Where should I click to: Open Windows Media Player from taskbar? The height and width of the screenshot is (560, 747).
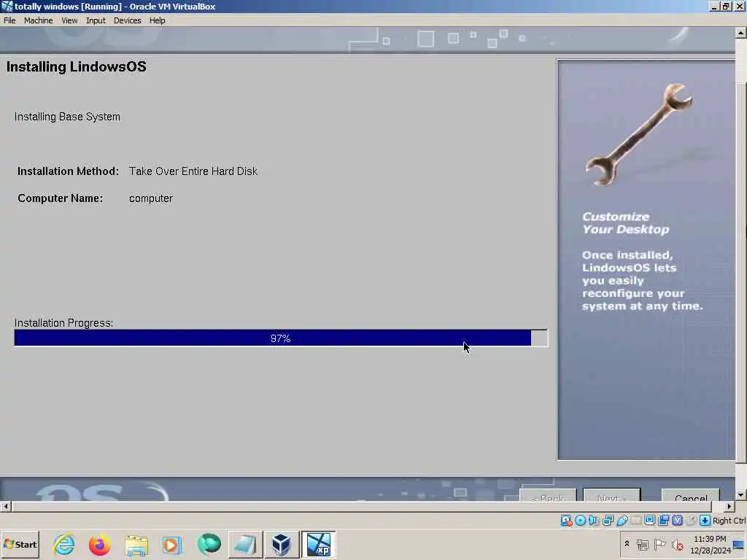(x=172, y=545)
